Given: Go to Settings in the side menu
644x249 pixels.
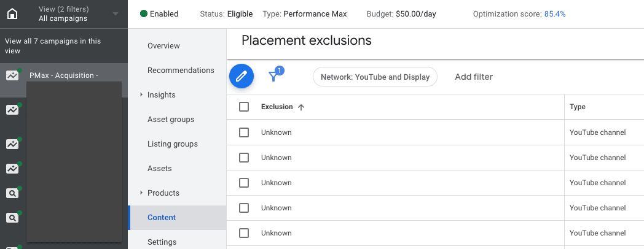Looking at the screenshot, I should pyautogui.click(x=162, y=242).
